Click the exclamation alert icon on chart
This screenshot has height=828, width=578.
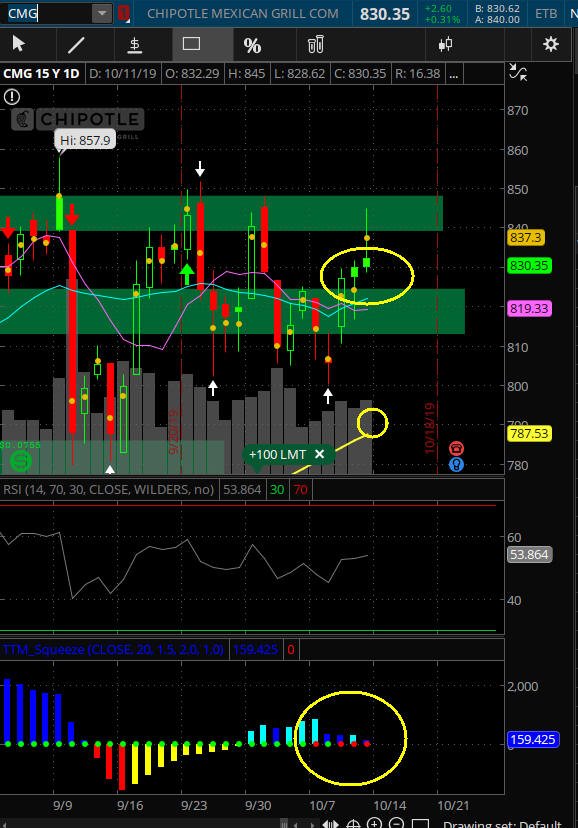coord(12,97)
